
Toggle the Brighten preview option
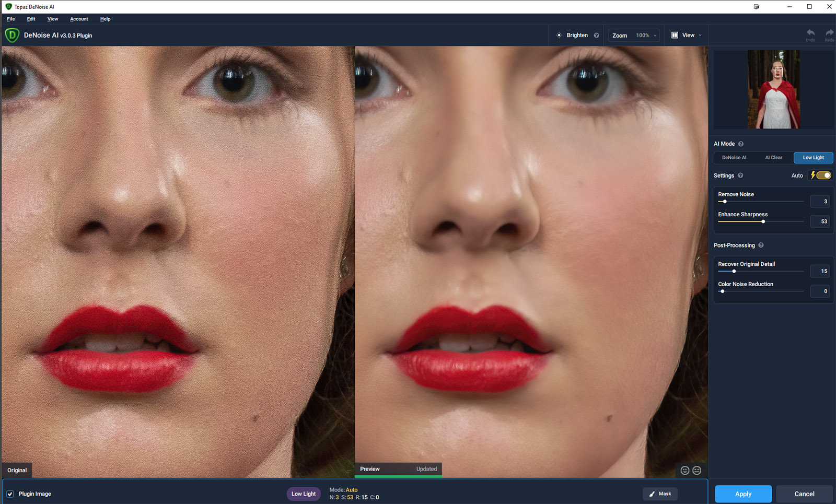[x=572, y=36]
